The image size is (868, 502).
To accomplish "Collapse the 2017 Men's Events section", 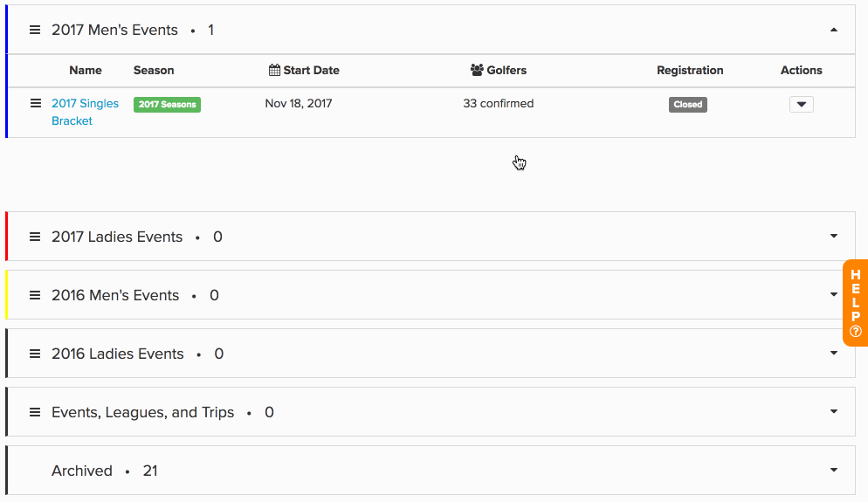I will click(834, 30).
